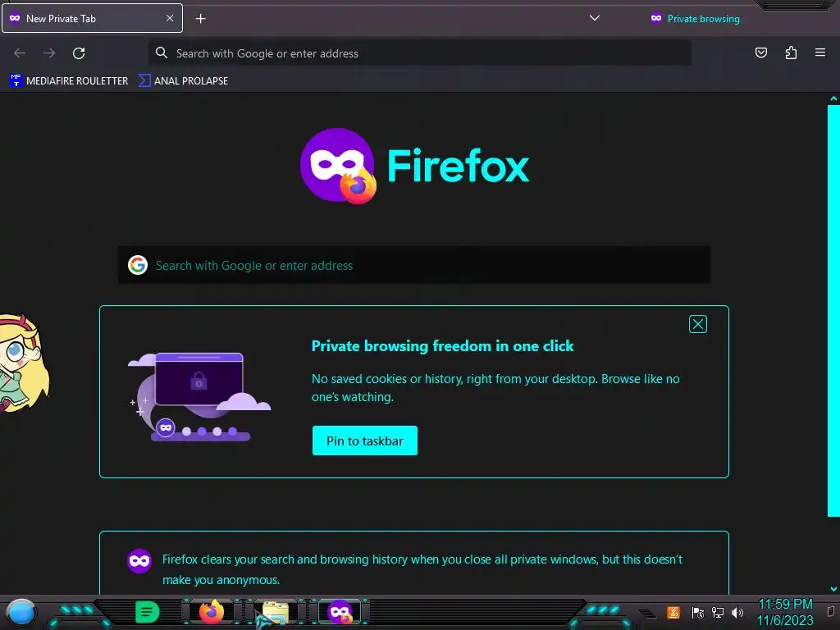Open the Extensions puzzle icon
This screenshot has height=630, width=840.
791,52
